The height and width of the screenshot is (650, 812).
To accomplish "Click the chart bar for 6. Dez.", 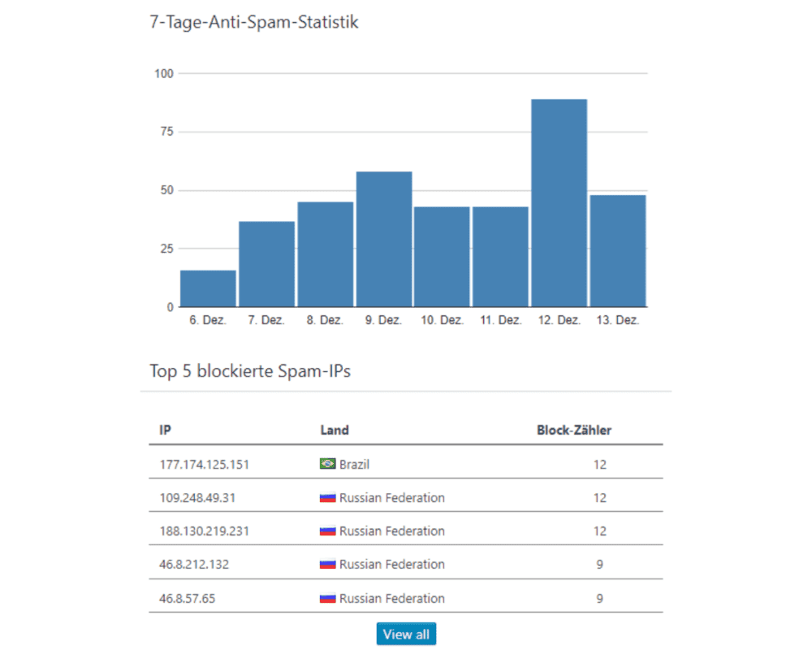I will (208, 288).
